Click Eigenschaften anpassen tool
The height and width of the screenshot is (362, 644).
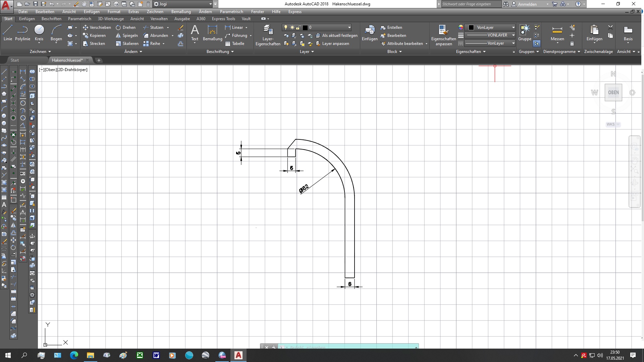pyautogui.click(x=444, y=35)
